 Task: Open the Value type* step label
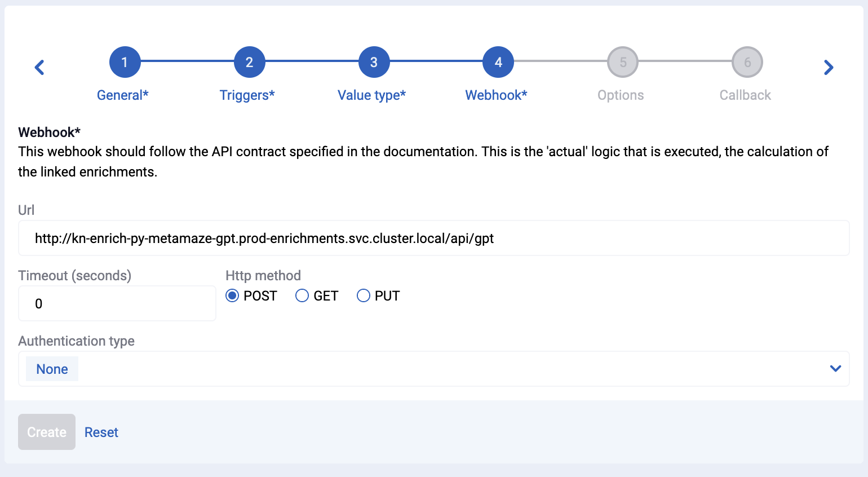point(372,95)
